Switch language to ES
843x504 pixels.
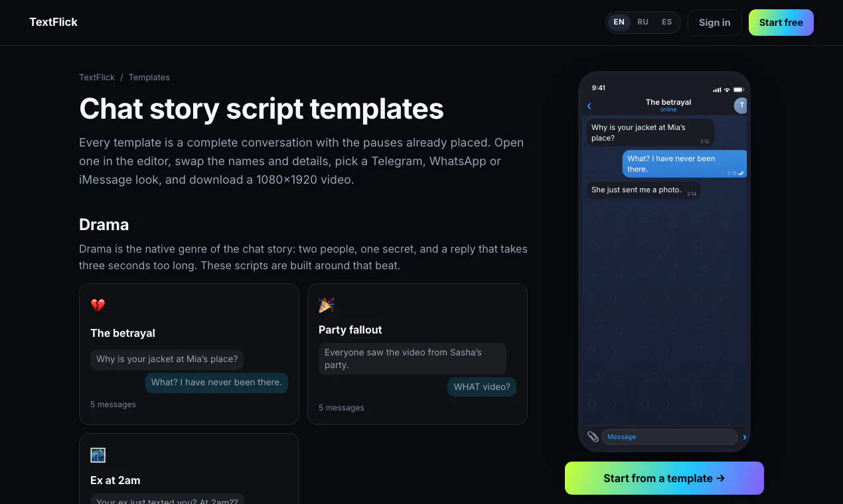point(666,22)
